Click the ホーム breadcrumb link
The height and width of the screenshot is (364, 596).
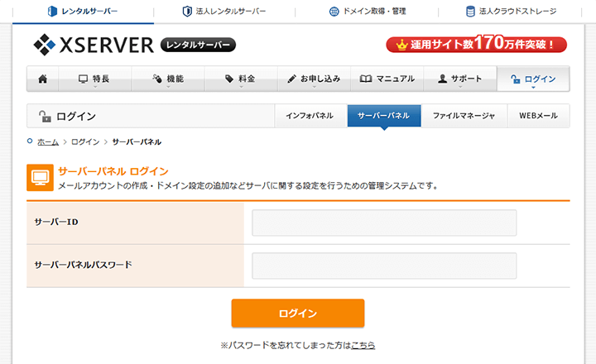[x=48, y=142]
